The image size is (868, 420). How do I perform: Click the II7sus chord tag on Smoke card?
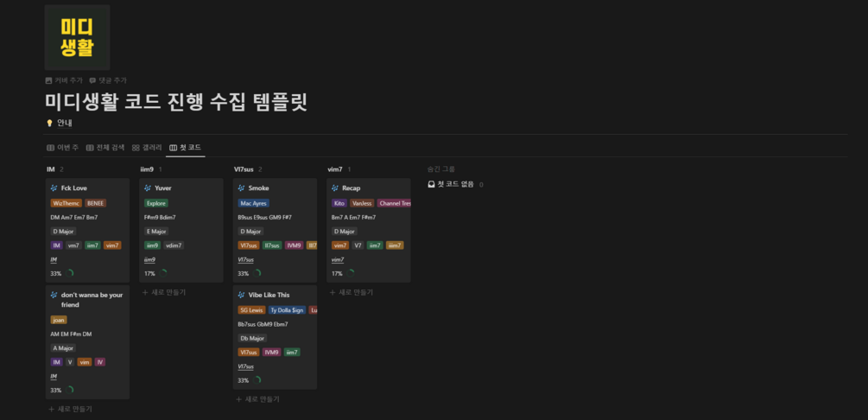[x=272, y=245]
